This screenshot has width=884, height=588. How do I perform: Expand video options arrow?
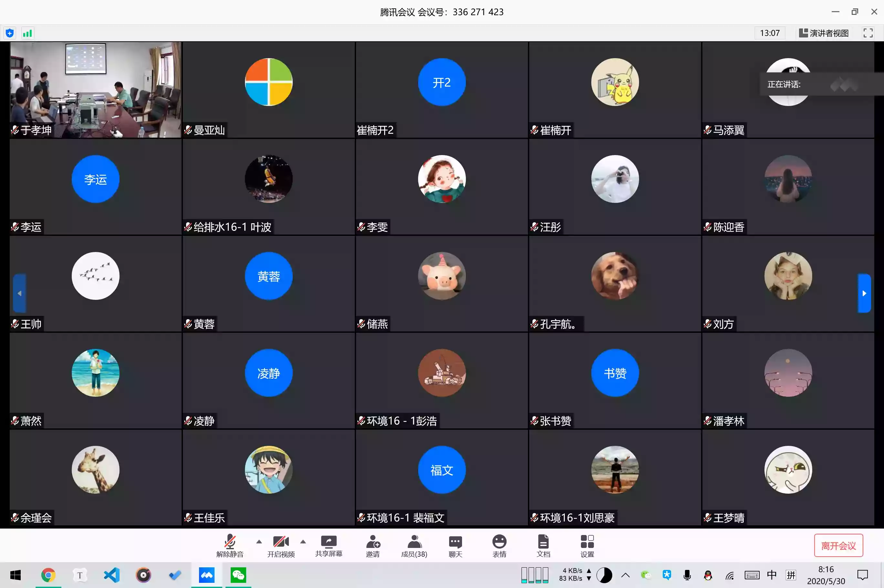pyautogui.click(x=303, y=541)
